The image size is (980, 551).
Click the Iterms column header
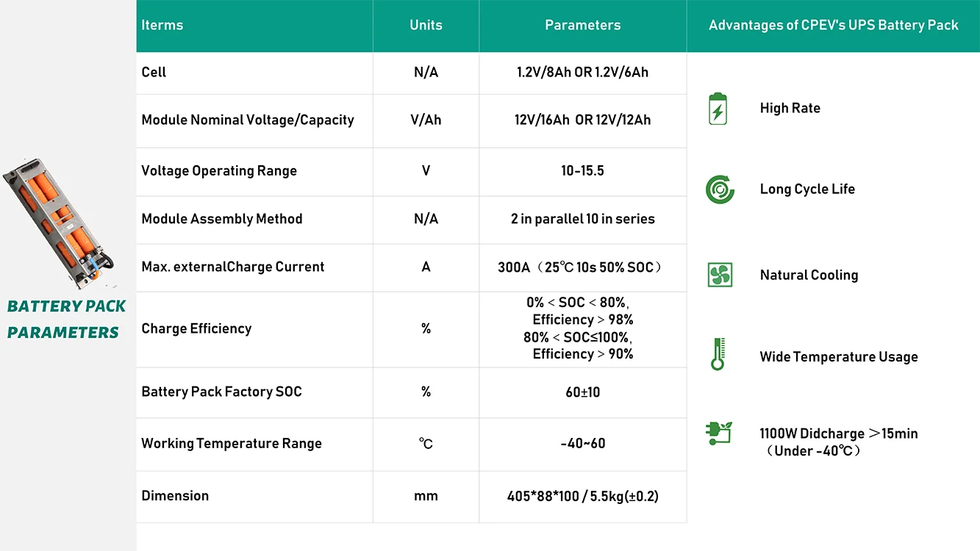162,25
